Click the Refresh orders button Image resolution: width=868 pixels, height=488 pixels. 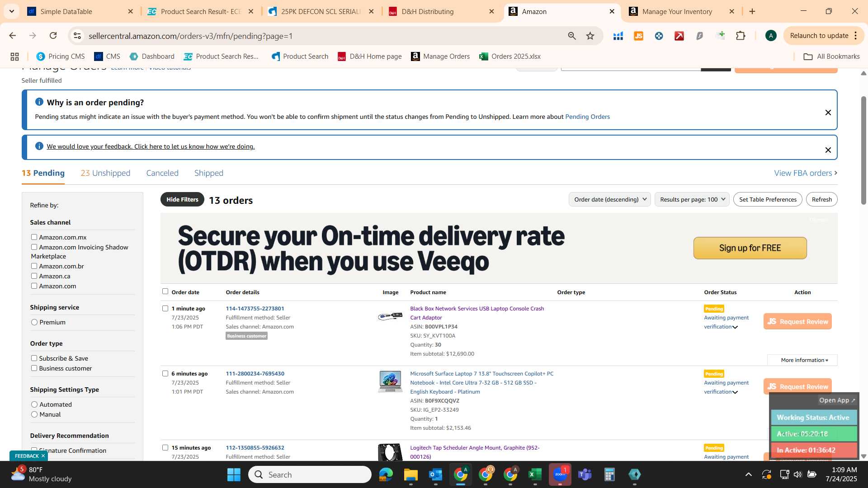click(821, 199)
